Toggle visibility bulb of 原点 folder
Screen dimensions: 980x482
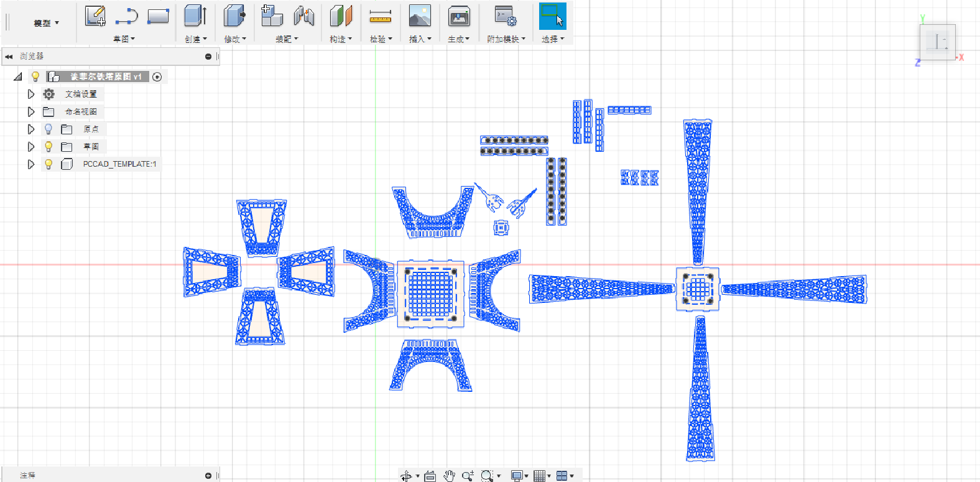pyautogui.click(x=49, y=129)
